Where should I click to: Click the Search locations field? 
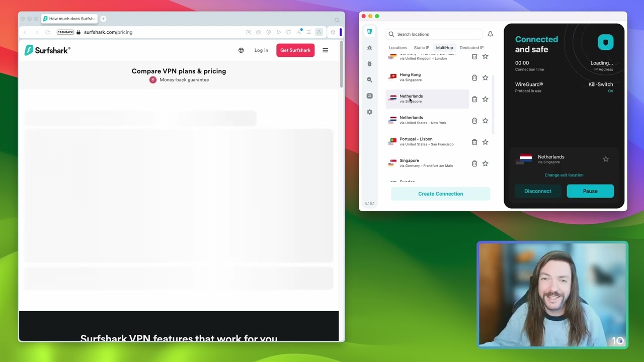tap(434, 34)
